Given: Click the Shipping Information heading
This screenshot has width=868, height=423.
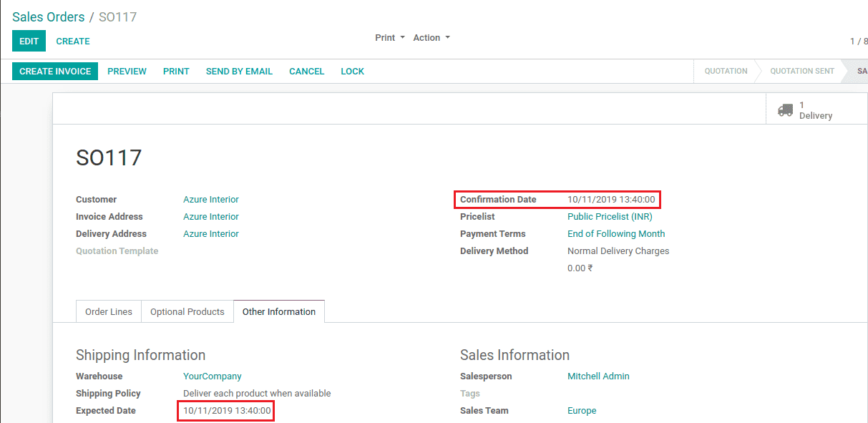Looking at the screenshot, I should [140, 355].
